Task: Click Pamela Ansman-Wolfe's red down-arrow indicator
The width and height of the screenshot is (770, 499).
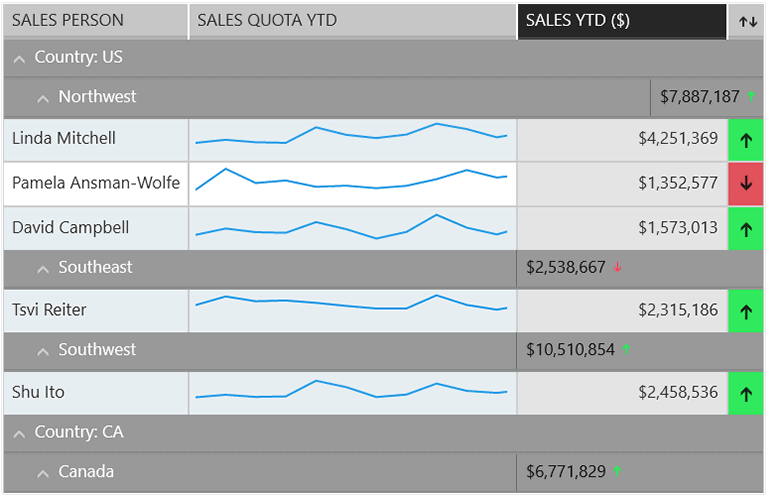Action: [746, 184]
